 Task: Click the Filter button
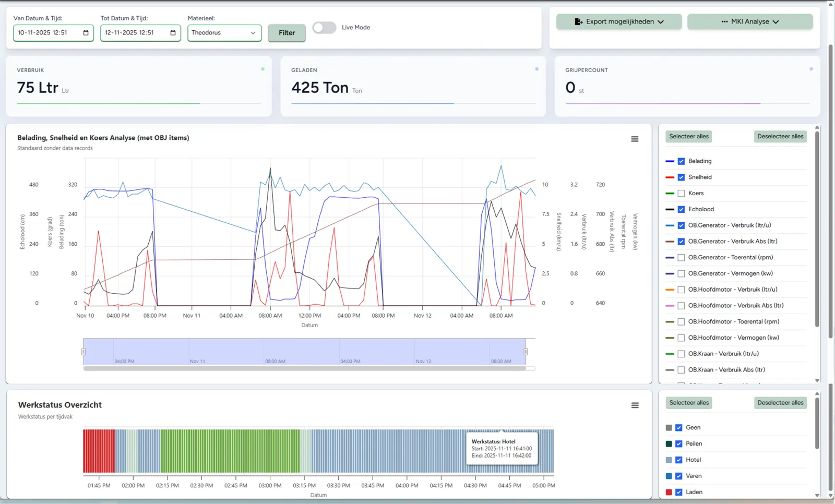click(x=287, y=33)
